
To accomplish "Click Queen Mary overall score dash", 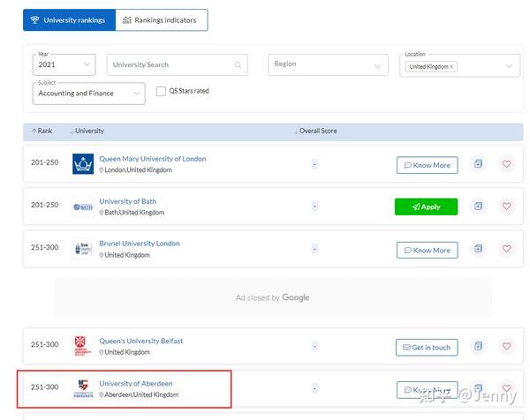I will (314, 164).
